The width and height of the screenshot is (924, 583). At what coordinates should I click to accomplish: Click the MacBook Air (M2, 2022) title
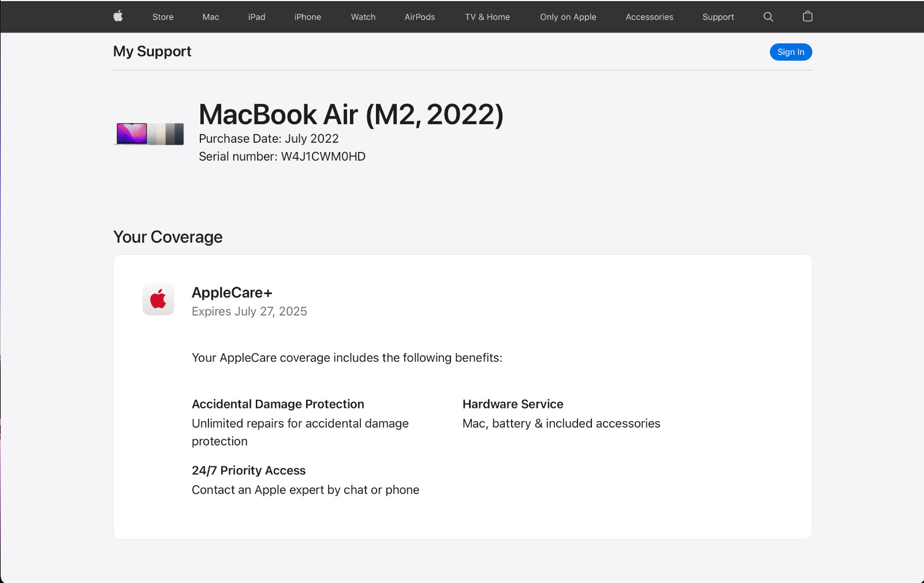pyautogui.click(x=351, y=114)
